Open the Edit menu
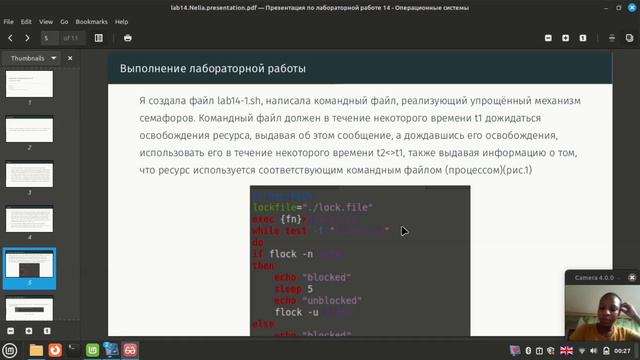The width and height of the screenshot is (640, 360). point(26,22)
